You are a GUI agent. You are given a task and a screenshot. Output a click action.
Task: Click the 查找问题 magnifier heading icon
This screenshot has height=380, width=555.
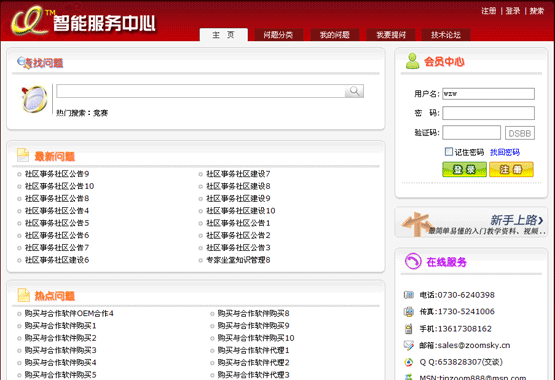pos(23,63)
